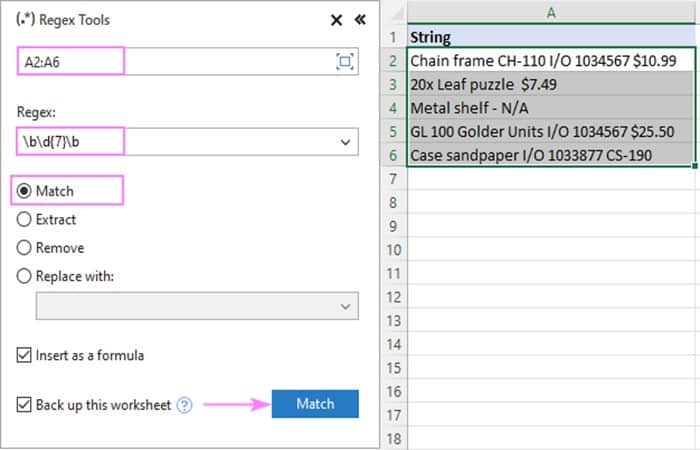
Task: Select cell with Case sandpaper I/O
Action: click(x=551, y=155)
